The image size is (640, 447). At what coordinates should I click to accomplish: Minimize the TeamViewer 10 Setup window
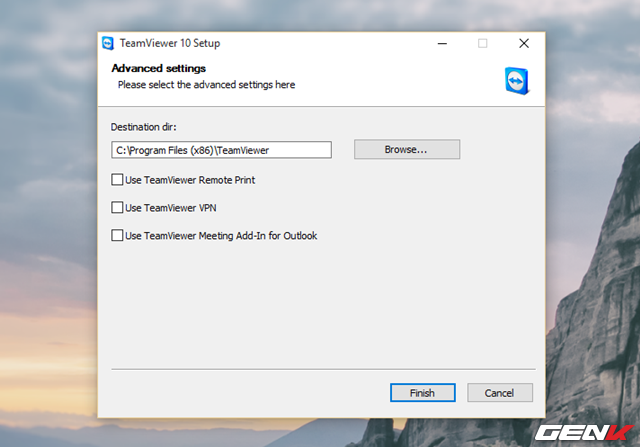442,43
